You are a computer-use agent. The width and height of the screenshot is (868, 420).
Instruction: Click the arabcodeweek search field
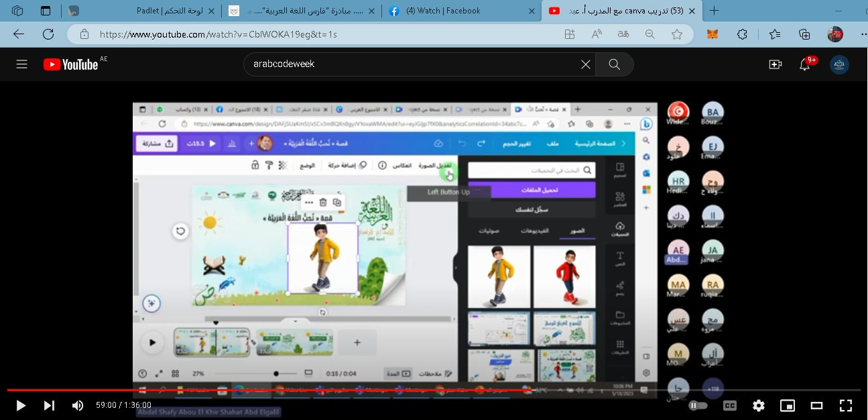pyautogui.click(x=412, y=64)
